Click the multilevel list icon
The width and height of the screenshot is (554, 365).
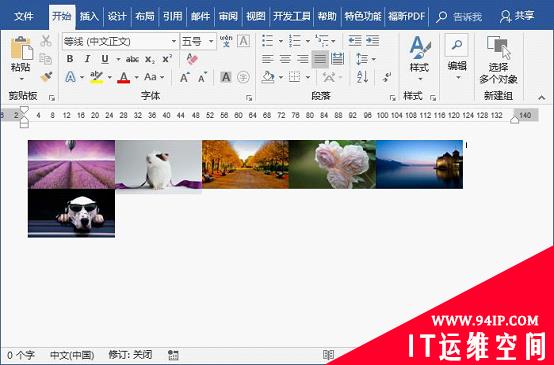point(321,41)
